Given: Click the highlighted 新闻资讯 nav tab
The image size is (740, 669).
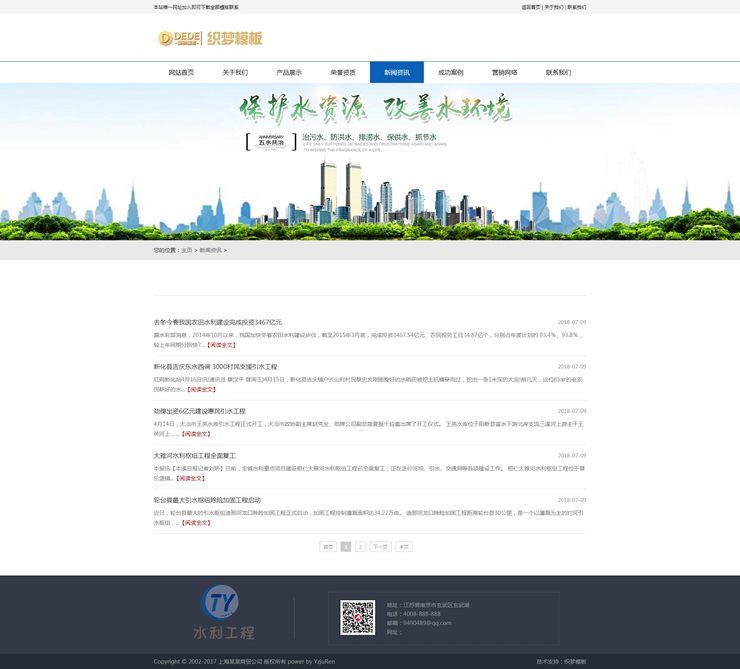Looking at the screenshot, I should [x=397, y=73].
